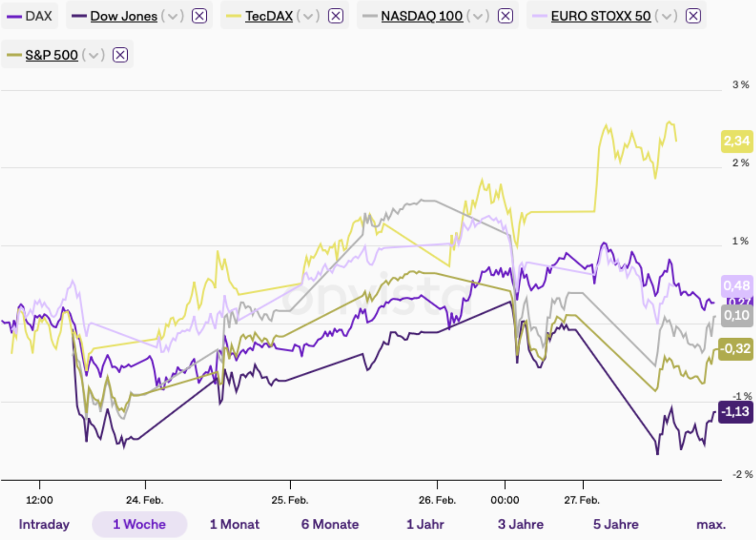Delete S&P 500 from the chart
The height and width of the screenshot is (540, 756).
[120, 55]
